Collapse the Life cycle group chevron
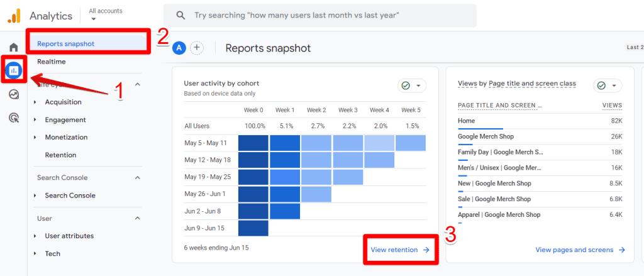This screenshot has height=276, width=644. 138,84
